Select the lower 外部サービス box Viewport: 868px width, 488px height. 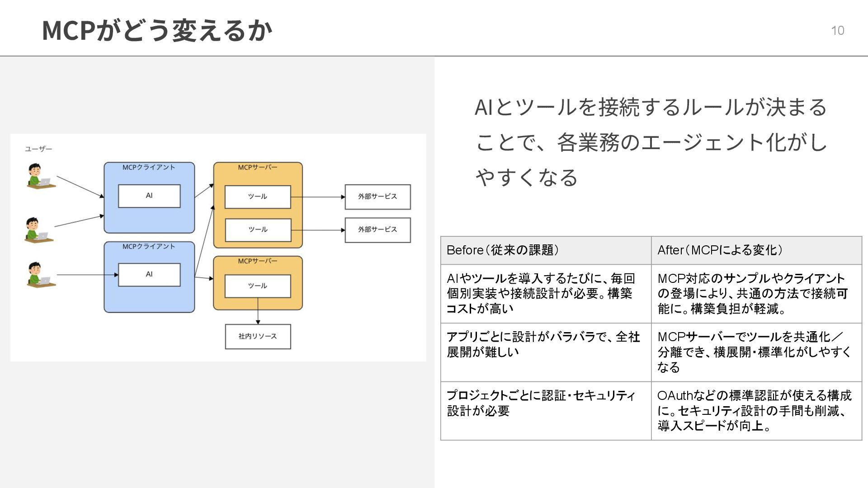click(377, 230)
